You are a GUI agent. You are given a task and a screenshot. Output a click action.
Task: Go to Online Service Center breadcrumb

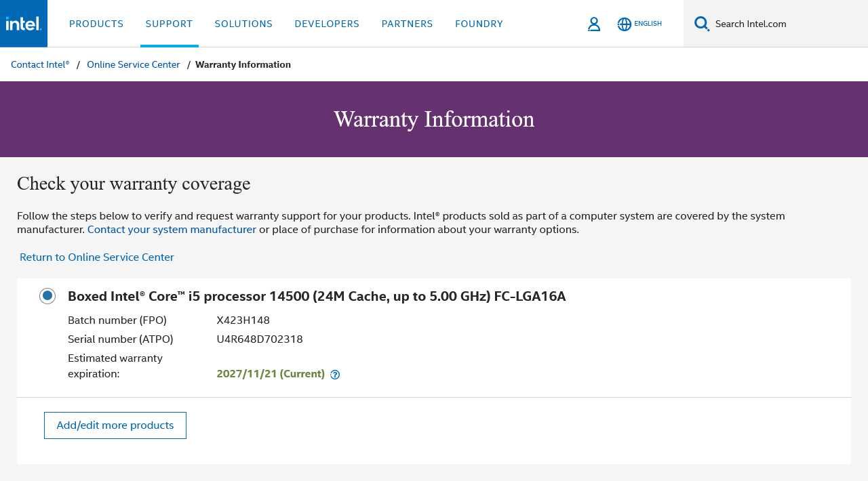[x=134, y=64]
